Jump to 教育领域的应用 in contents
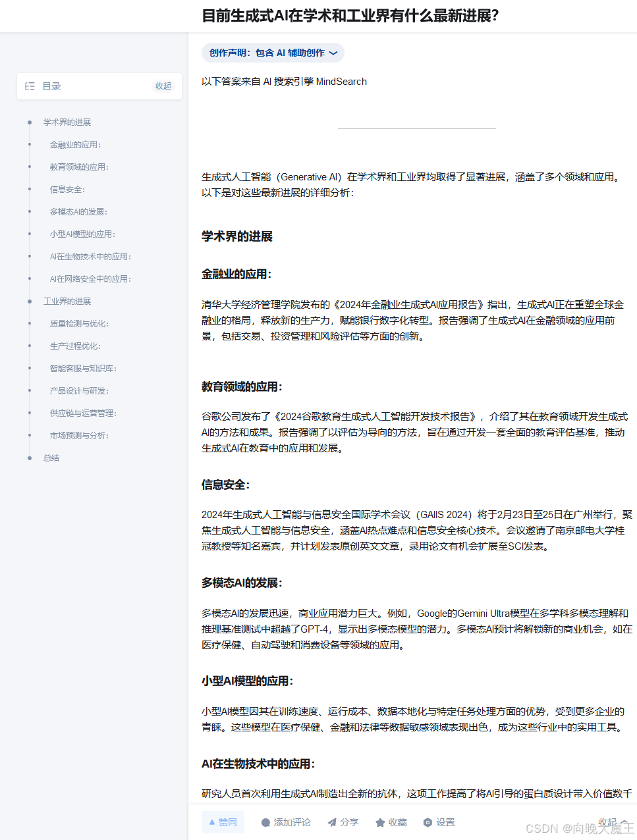The image size is (637, 840). 79,167
